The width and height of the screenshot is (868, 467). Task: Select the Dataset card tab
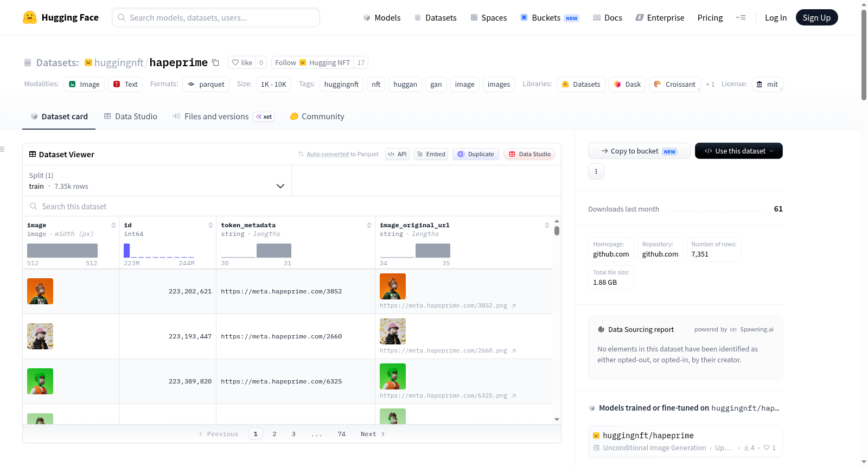[59, 116]
